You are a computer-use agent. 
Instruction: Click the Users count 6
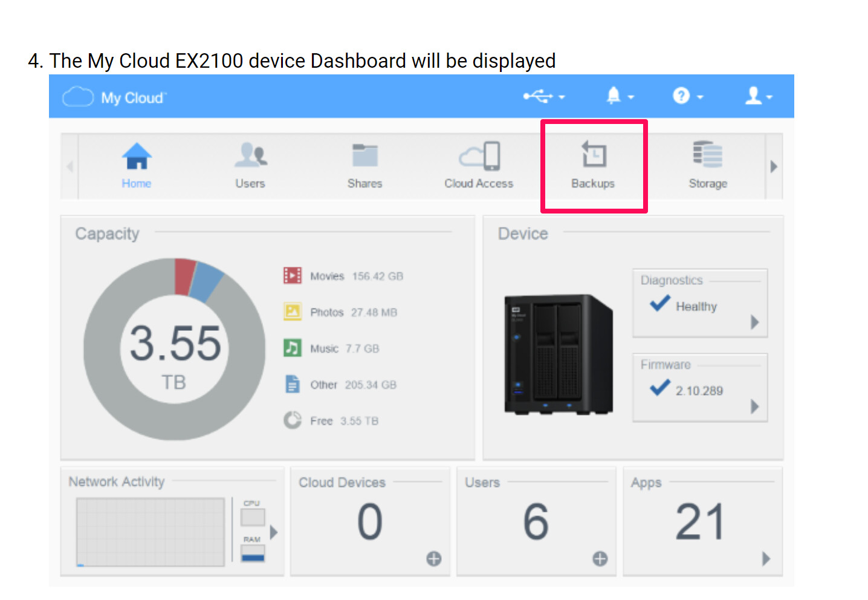(536, 522)
